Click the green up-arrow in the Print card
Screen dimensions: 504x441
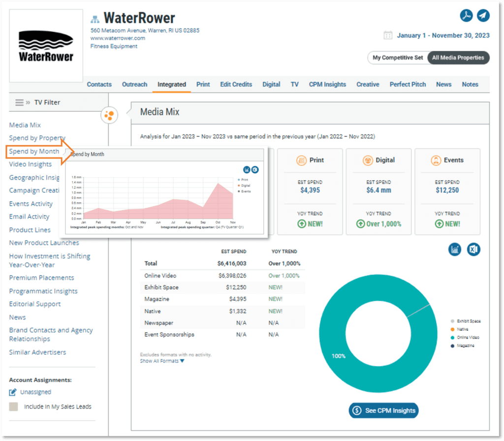click(x=302, y=224)
